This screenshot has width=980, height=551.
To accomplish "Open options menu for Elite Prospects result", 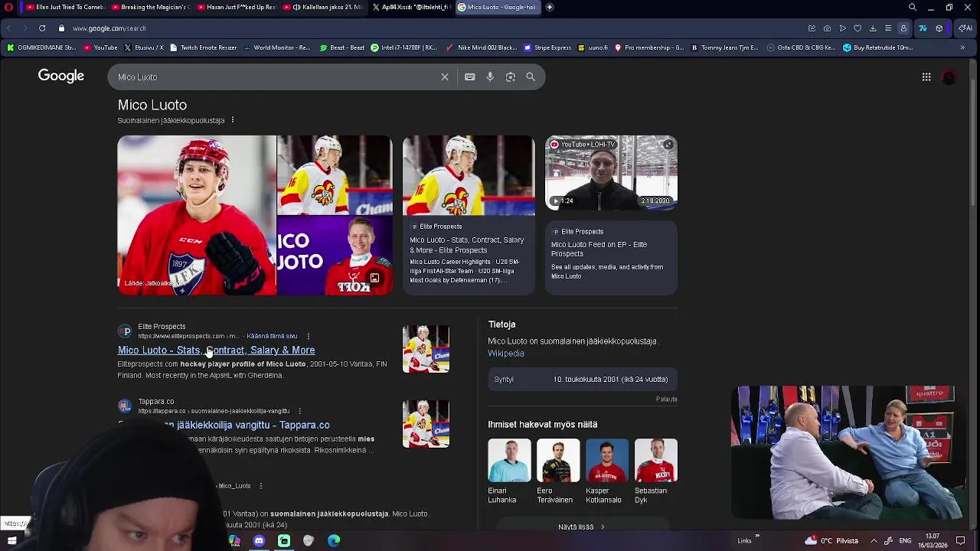I will pos(309,336).
